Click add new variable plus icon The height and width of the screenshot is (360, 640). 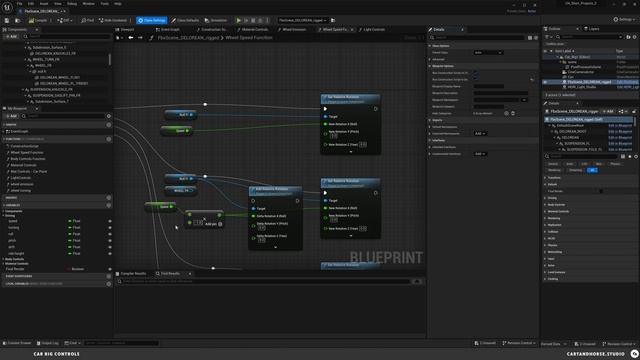click(x=109, y=205)
